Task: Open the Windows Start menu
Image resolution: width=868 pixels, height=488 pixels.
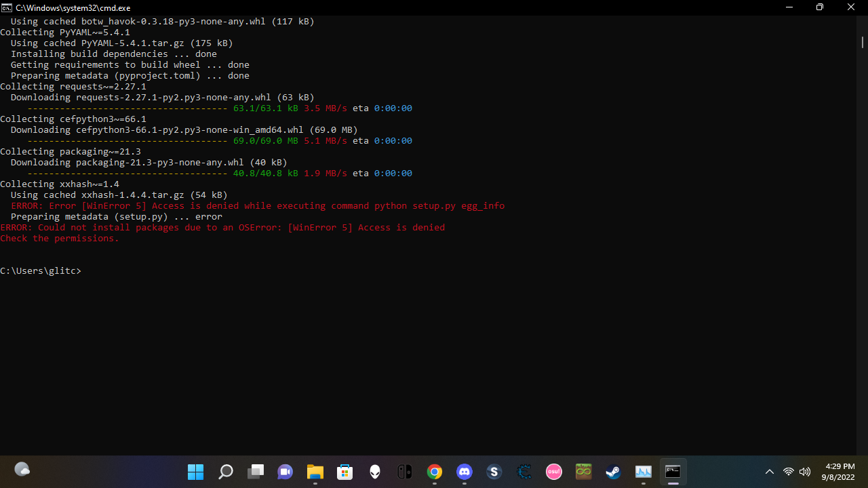Action: [x=196, y=472]
